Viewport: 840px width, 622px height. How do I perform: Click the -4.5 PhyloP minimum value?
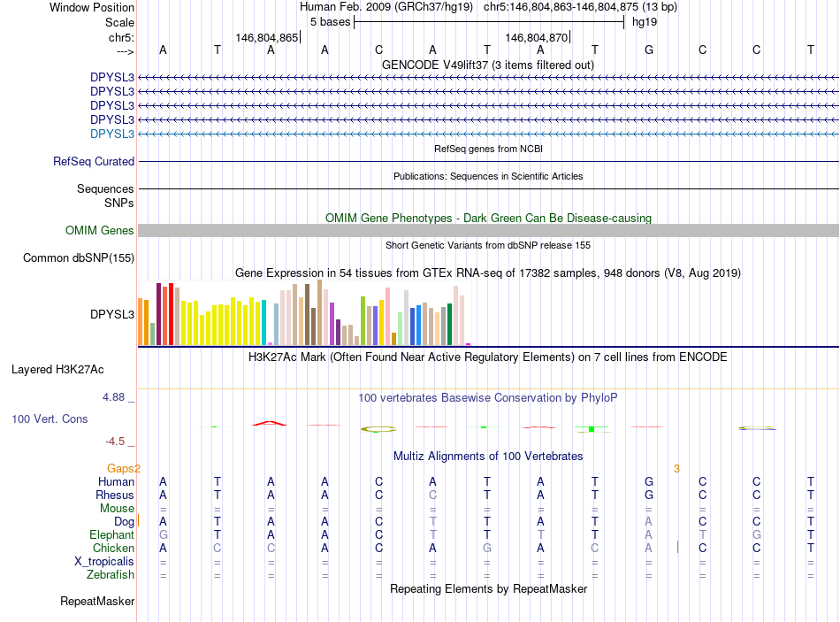[x=115, y=442]
